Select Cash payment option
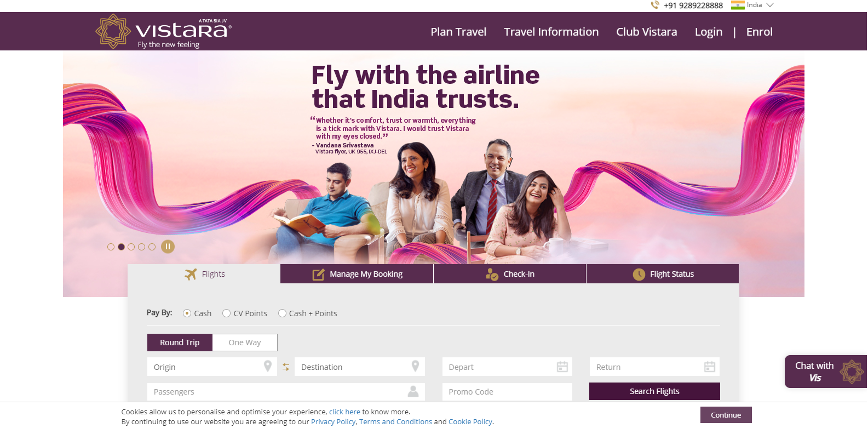 click(187, 313)
